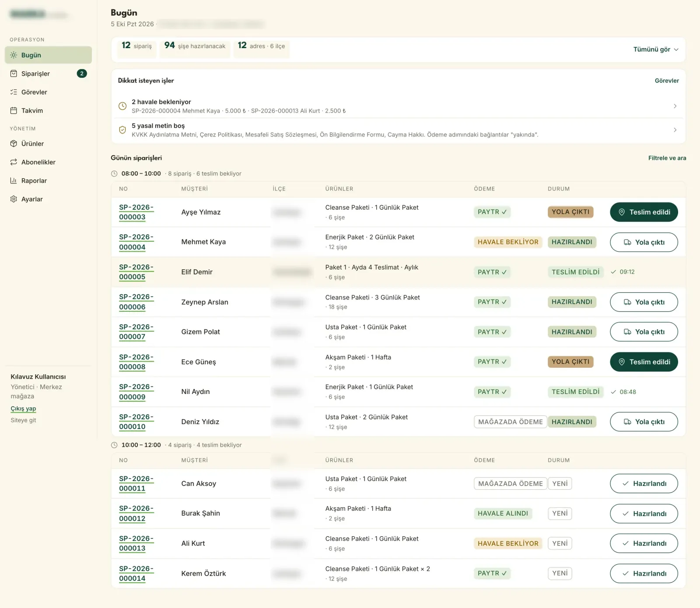The image size is (700, 608).
Task: Select the Abonelikler repeat icon
Action: pyautogui.click(x=14, y=162)
